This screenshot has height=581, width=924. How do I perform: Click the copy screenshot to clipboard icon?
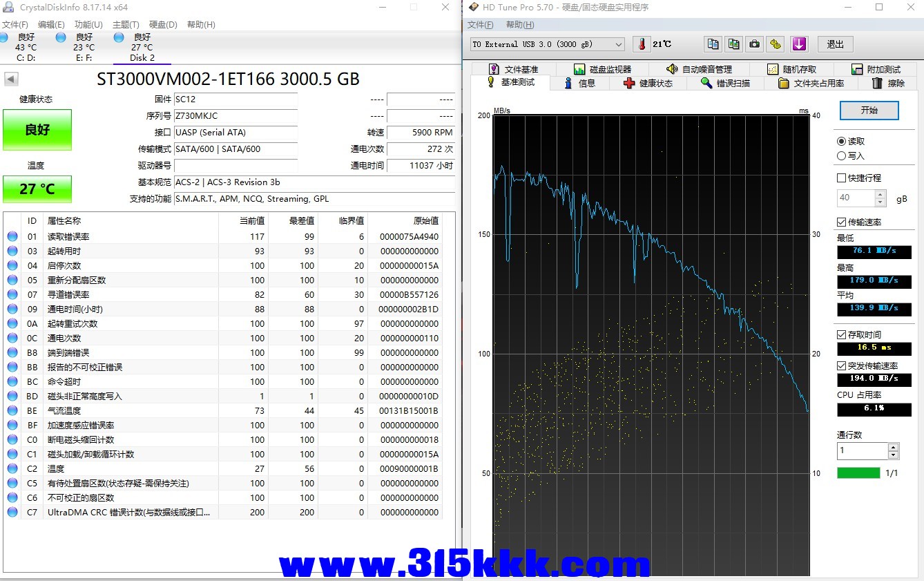[734, 44]
